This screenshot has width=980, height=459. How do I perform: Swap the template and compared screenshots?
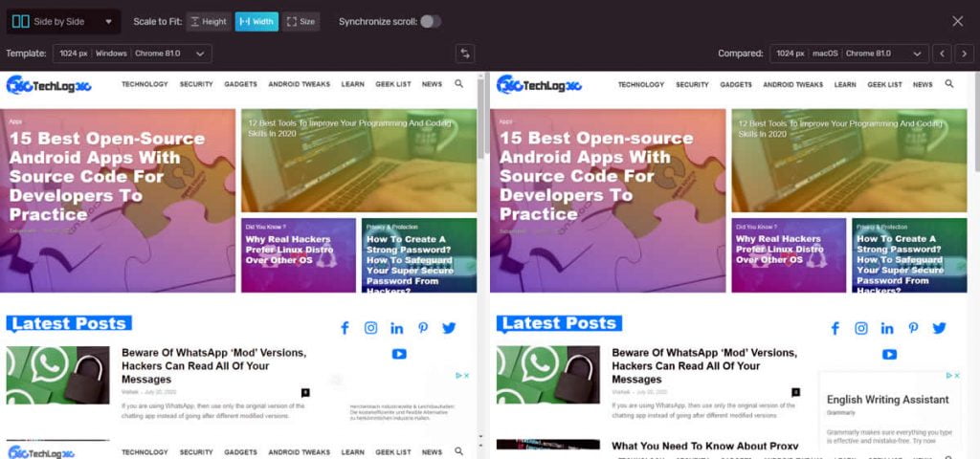coord(465,54)
